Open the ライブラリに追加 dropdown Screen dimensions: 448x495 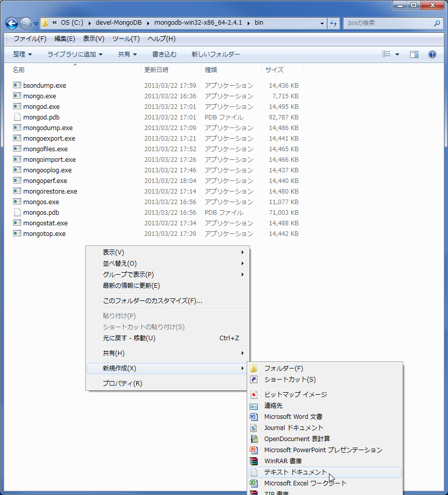(x=75, y=54)
